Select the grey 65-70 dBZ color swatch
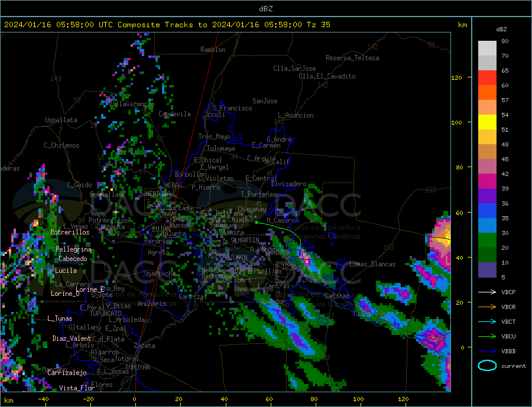Viewport: 532px width, 407px height. pyautogui.click(x=487, y=63)
